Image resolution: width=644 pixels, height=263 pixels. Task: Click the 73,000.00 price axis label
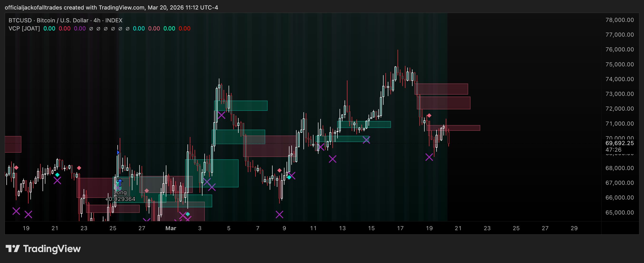coord(620,94)
